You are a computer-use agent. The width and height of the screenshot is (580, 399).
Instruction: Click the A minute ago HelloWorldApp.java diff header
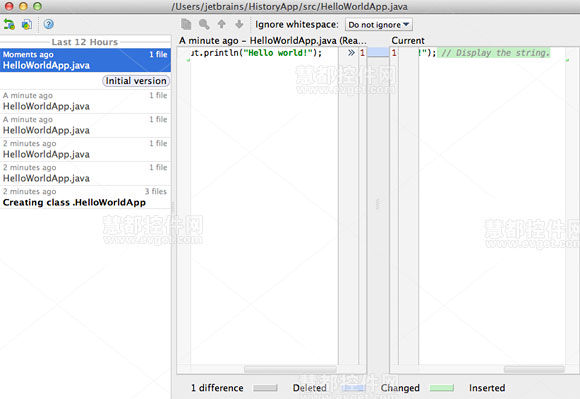point(273,40)
